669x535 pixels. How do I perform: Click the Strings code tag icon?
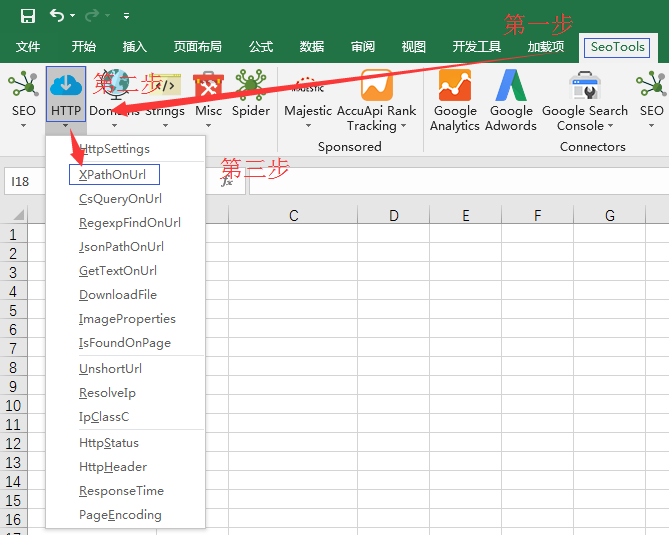(166, 85)
